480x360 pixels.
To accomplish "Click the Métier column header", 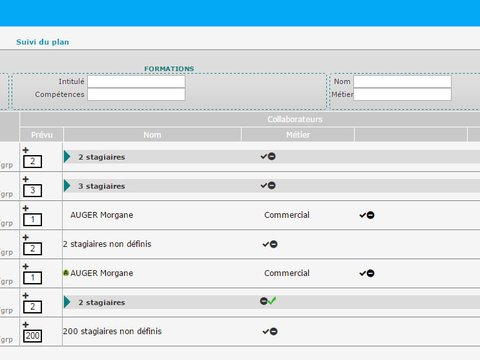I will click(298, 135).
